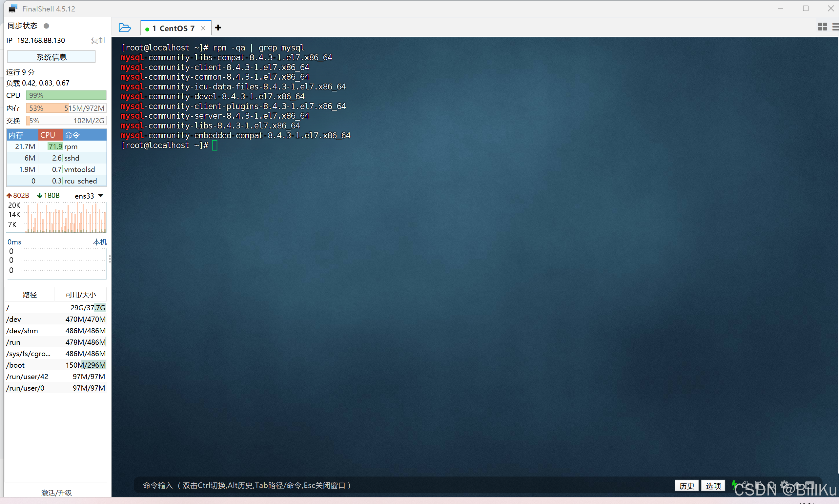
Task: Open the 历史 history button
Action: tap(686, 486)
